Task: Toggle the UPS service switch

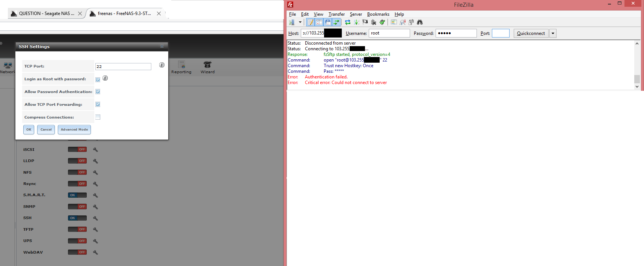Action: (x=77, y=241)
